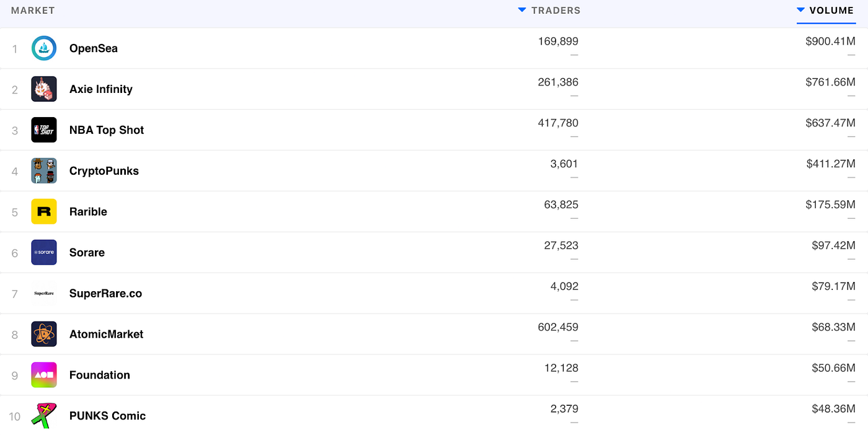Click rank number 5 beside Rarible
The image size is (868, 435).
15,212
